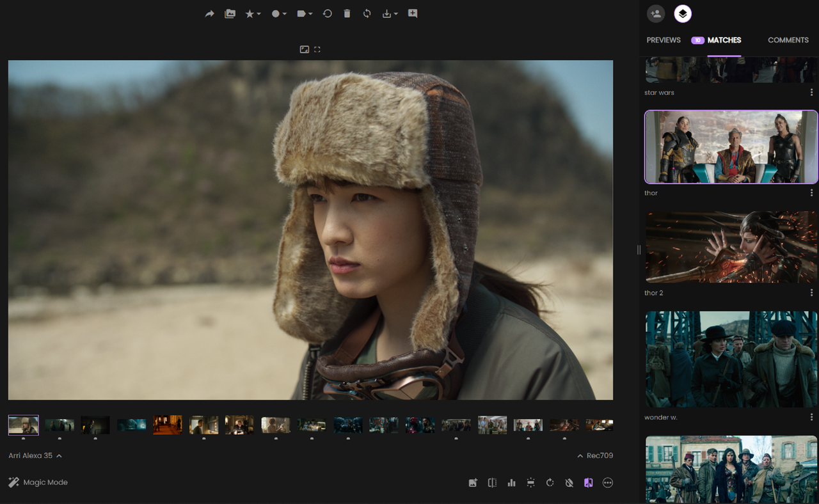Open the tag label dropdown
This screenshot has height=504, width=819.
pyautogui.click(x=305, y=13)
